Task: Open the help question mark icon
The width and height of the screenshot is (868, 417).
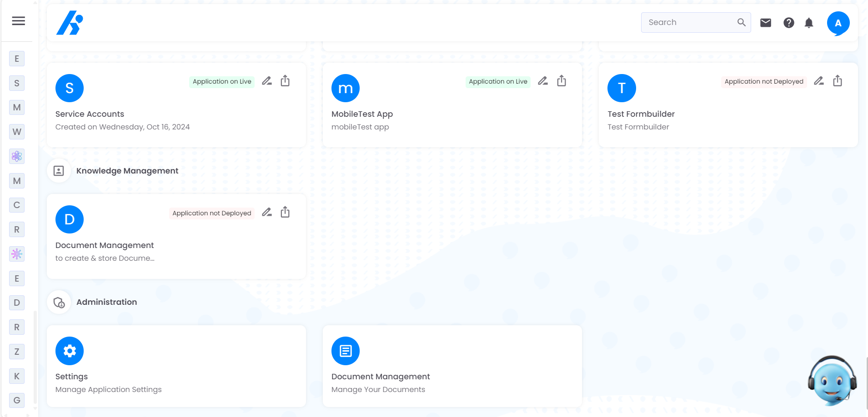Action: tap(789, 23)
